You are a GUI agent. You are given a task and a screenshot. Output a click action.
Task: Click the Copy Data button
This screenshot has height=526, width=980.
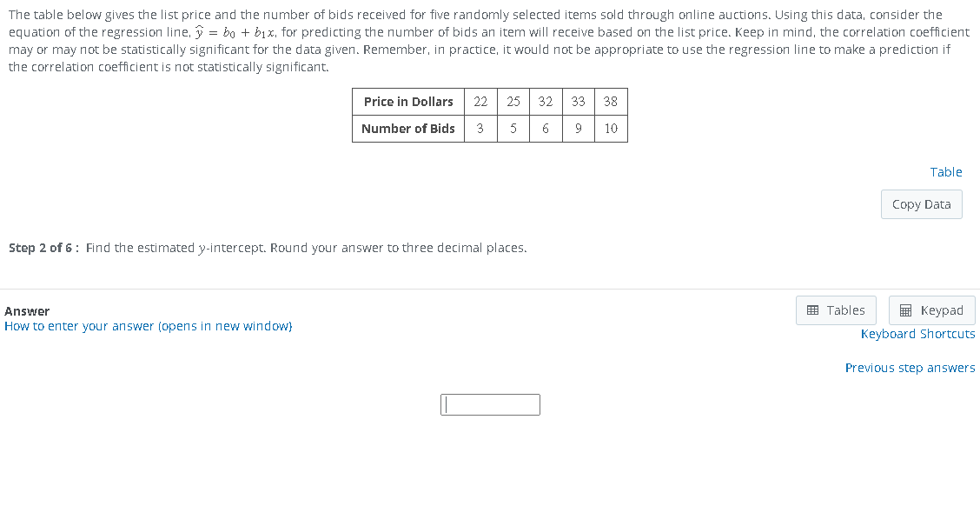[921, 203]
